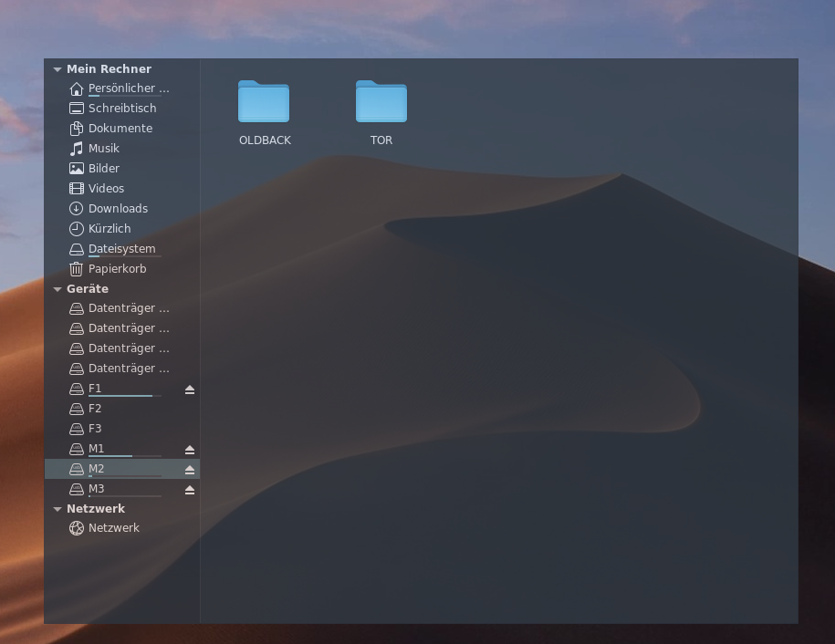
Task: Select the F3 text label
Action: coord(95,429)
